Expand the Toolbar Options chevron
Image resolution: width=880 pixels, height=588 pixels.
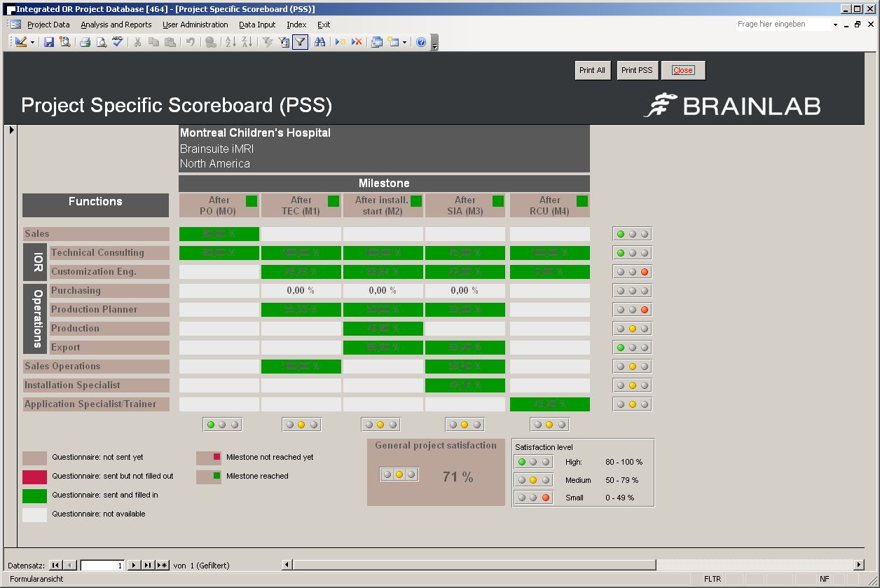pos(434,43)
